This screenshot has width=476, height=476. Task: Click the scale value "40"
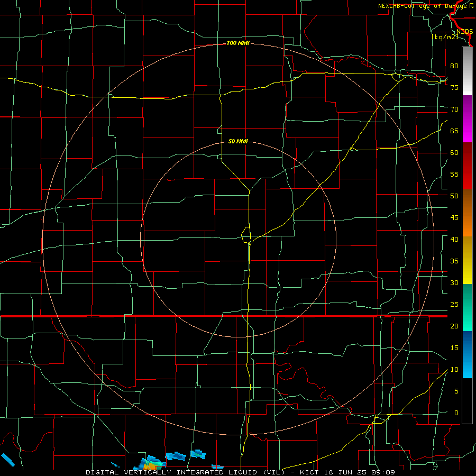[454, 240]
